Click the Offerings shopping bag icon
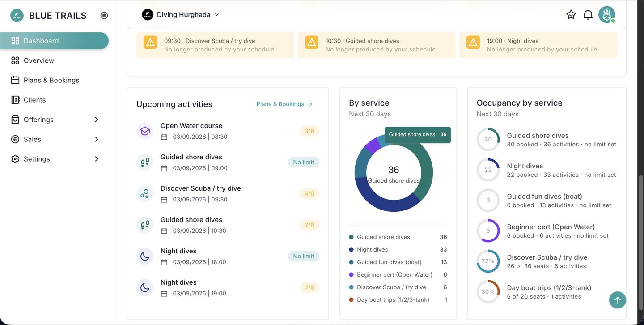This screenshot has width=644, height=325. (15, 120)
